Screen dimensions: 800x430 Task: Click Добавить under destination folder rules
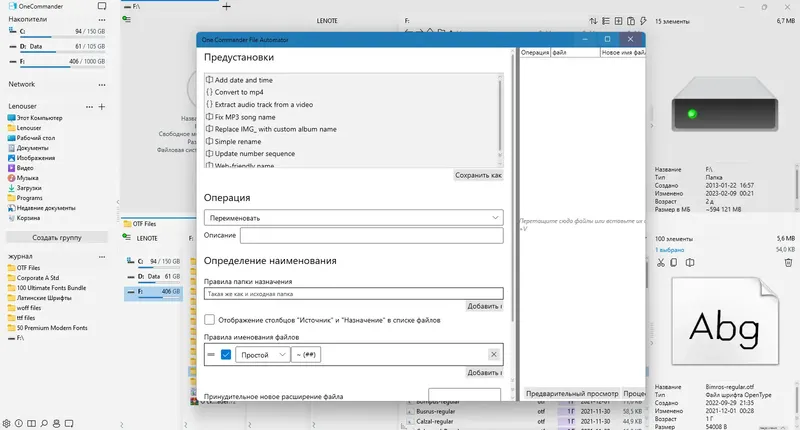pos(484,306)
